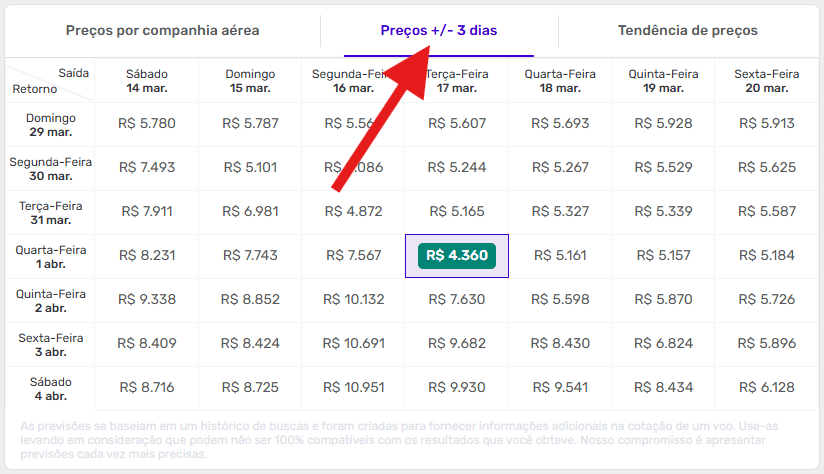Click the Quarta-Feira 1 abr. return row header
The image size is (824, 474).
pyautogui.click(x=49, y=256)
